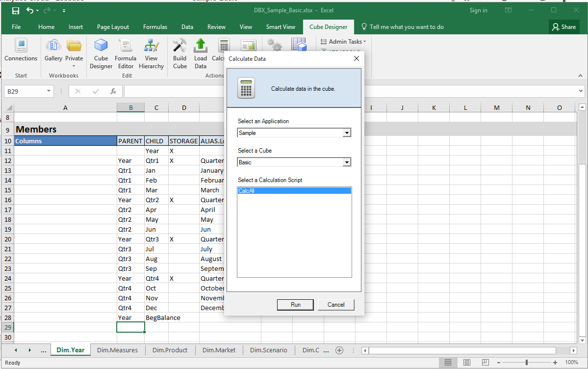Open the Dim.Market sheet tab
The width and height of the screenshot is (588, 369).
pyautogui.click(x=219, y=350)
